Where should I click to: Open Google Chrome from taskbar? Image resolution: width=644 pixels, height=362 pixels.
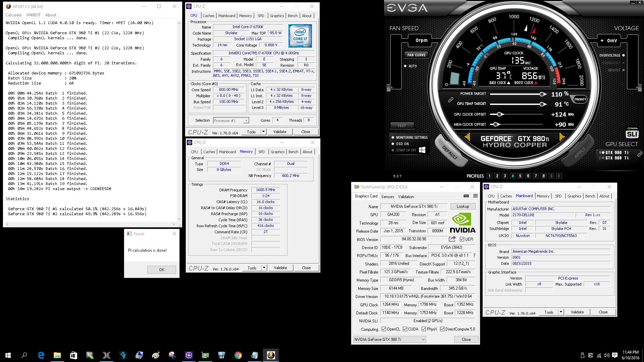pos(238,355)
